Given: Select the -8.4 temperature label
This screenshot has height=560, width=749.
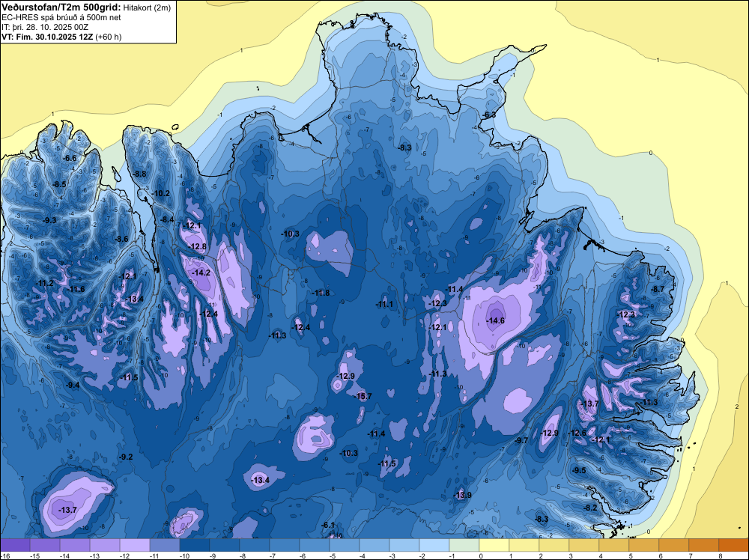Looking at the screenshot, I should [168, 219].
